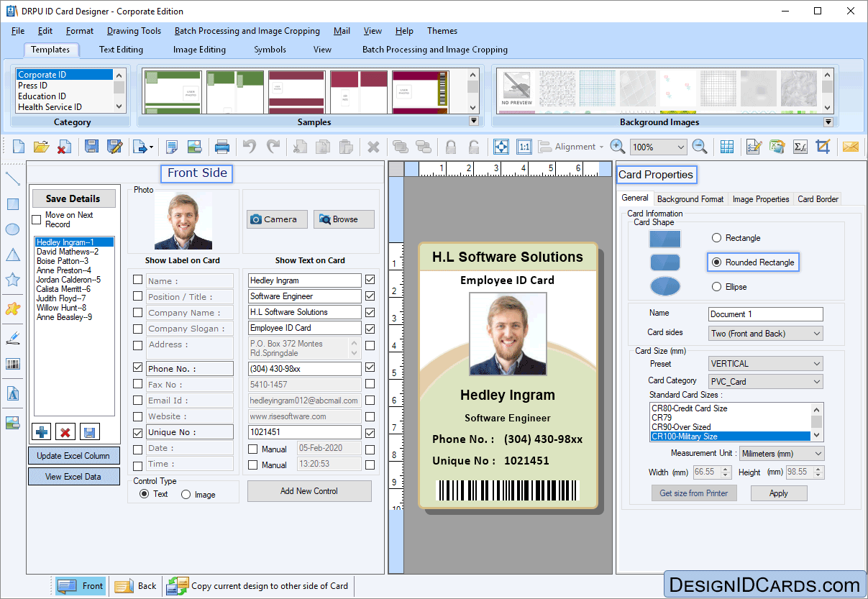Viewport: 868px width, 599px height.
Task: Open the Themes menu
Action: tap(442, 31)
